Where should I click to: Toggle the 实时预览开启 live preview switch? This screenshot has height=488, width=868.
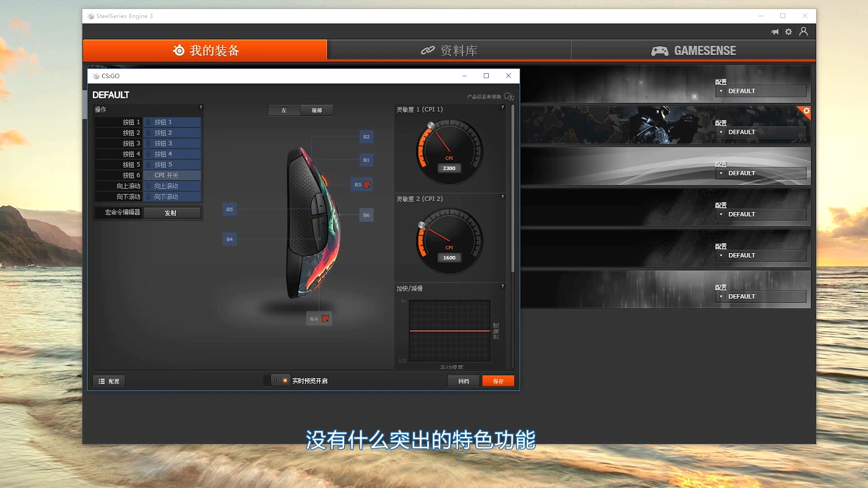[x=279, y=380]
